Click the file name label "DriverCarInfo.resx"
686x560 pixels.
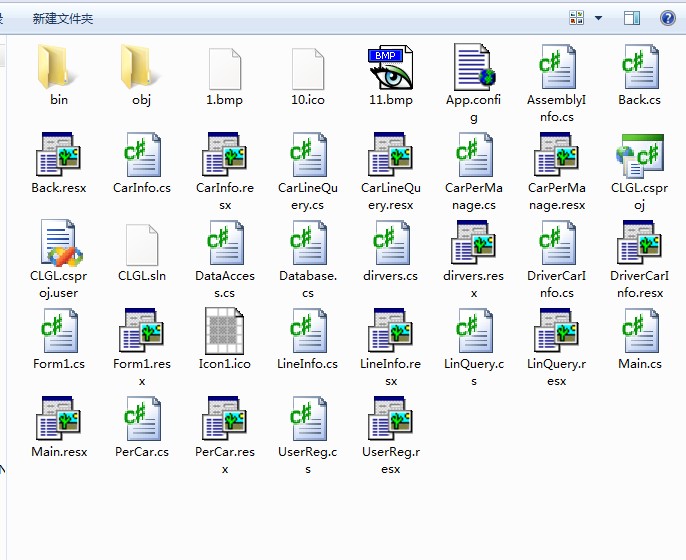coord(640,284)
